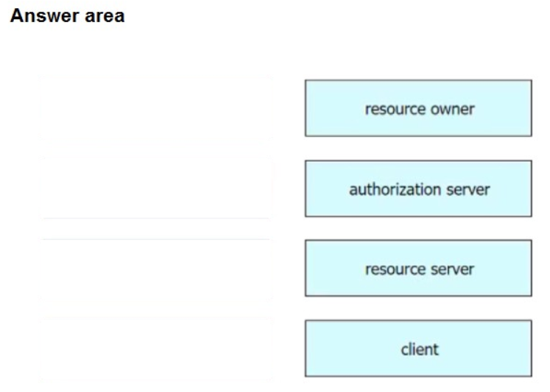Select the client box
This screenshot has width=550, height=392.
417,349
